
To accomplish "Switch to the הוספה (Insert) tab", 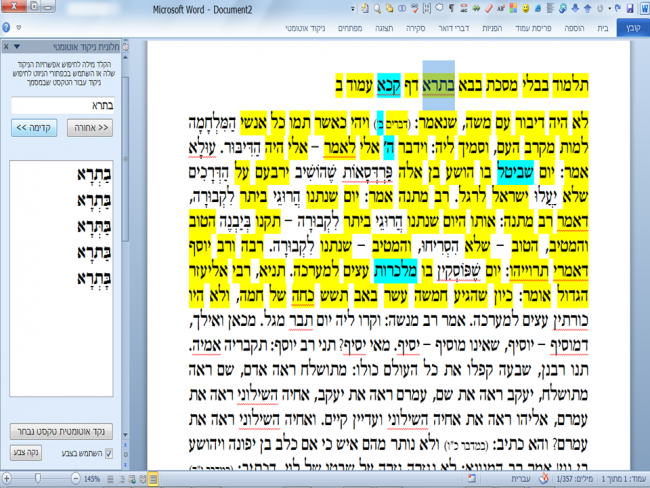I will pyautogui.click(x=574, y=28).
